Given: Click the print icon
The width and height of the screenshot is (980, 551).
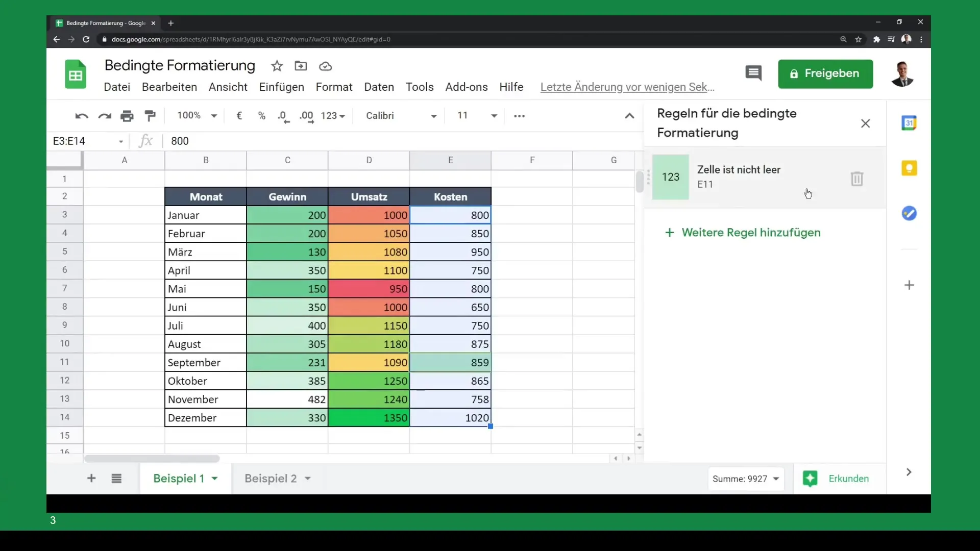Looking at the screenshot, I should pos(127,115).
